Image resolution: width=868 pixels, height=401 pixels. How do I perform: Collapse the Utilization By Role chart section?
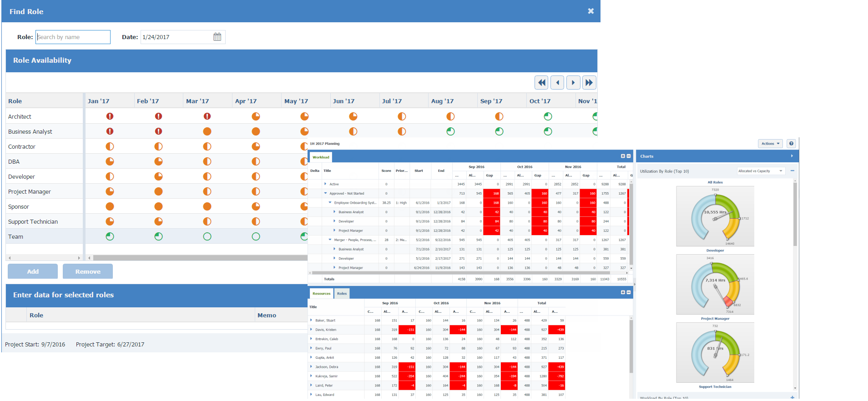point(792,171)
